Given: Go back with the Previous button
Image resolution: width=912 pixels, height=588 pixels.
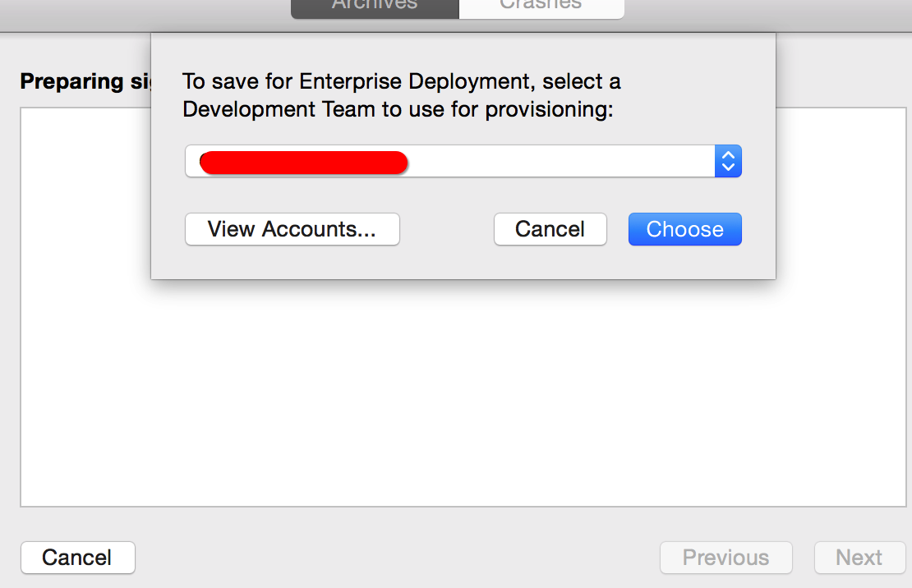Looking at the screenshot, I should point(725,558).
